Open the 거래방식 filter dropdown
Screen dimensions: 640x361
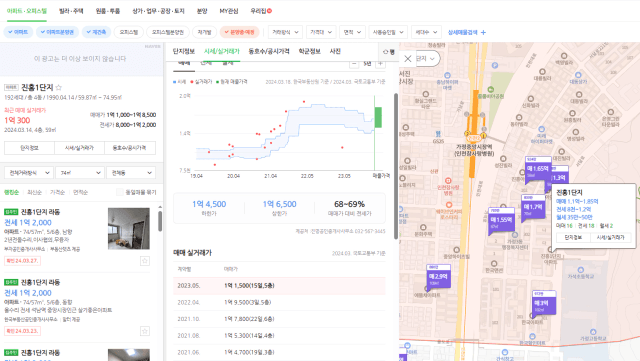(x=285, y=32)
